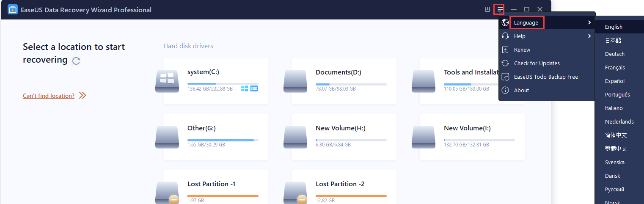Select Deutsch language option
644x204 pixels.
[619, 54]
